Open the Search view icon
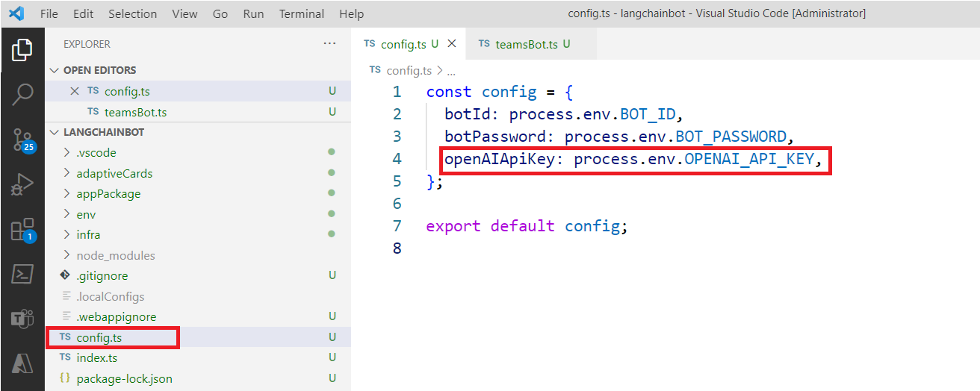 tap(22, 95)
